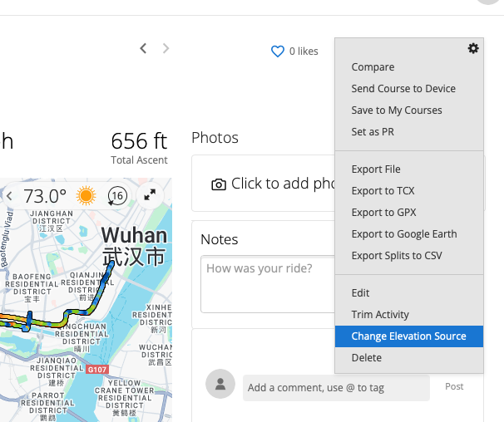
Task: Click the gear settings icon
Action: [473, 48]
